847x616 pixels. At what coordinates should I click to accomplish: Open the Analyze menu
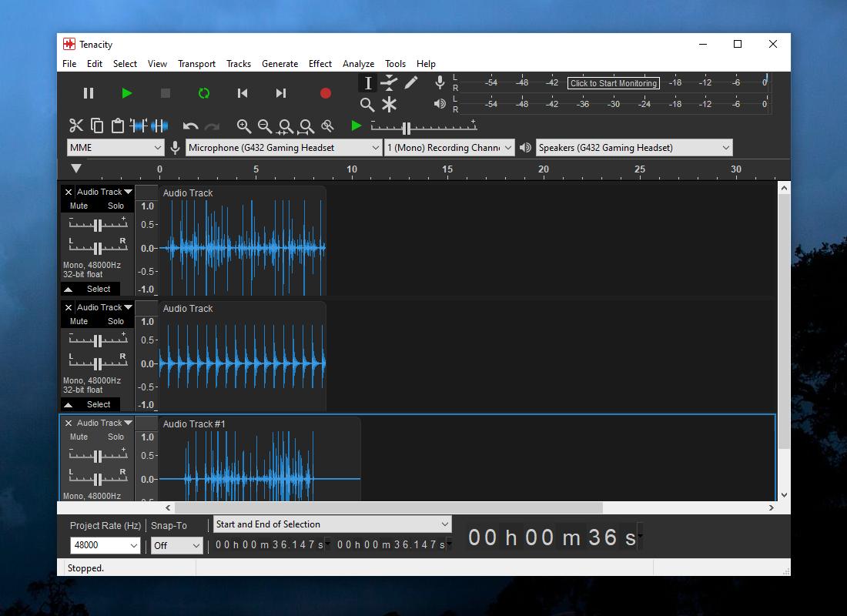click(x=358, y=64)
